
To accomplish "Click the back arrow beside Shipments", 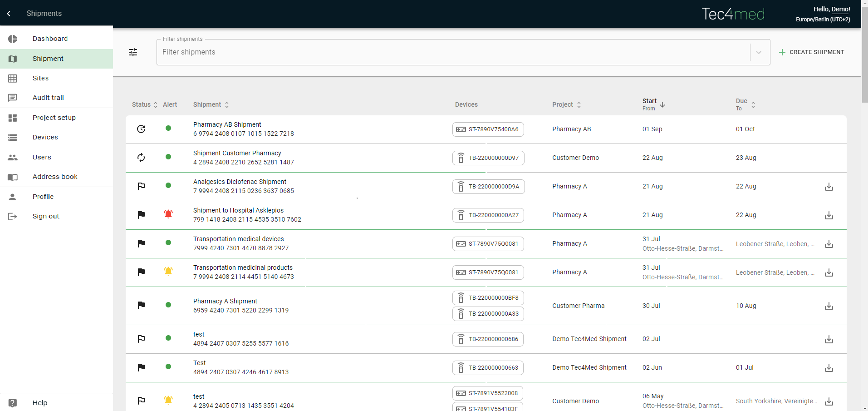I will pos(9,14).
